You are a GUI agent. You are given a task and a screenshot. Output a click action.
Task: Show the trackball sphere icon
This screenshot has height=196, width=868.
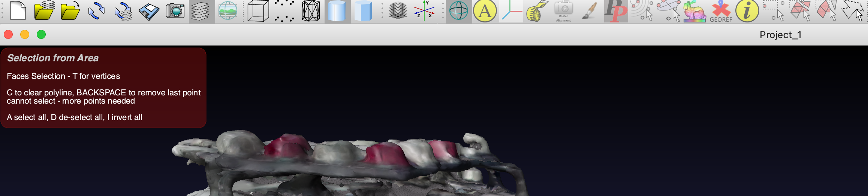459,11
